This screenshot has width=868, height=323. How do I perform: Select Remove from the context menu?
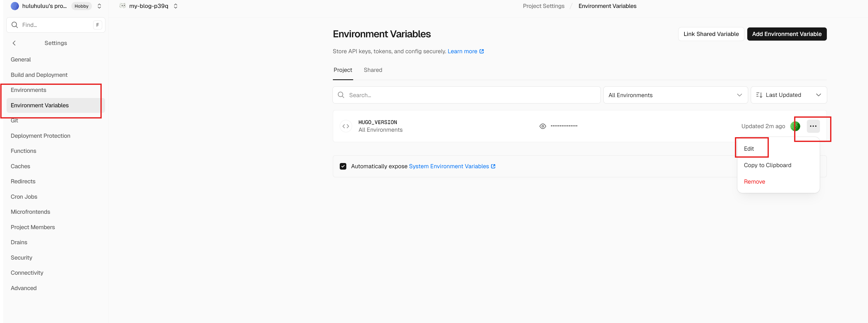pos(754,182)
